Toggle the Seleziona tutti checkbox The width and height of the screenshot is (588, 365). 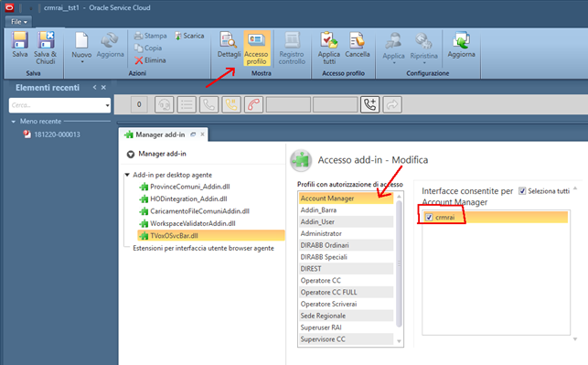pyautogui.click(x=522, y=191)
